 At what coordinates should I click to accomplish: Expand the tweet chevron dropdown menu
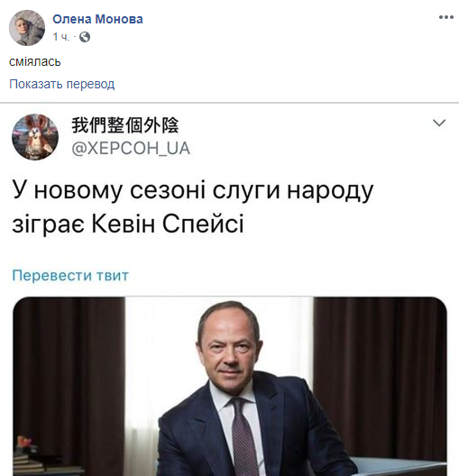pyautogui.click(x=439, y=123)
